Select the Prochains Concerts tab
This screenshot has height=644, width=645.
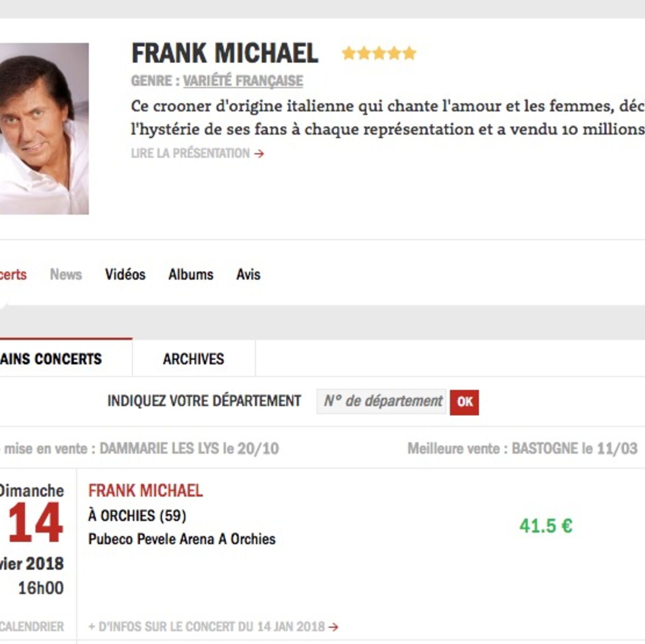(x=51, y=359)
